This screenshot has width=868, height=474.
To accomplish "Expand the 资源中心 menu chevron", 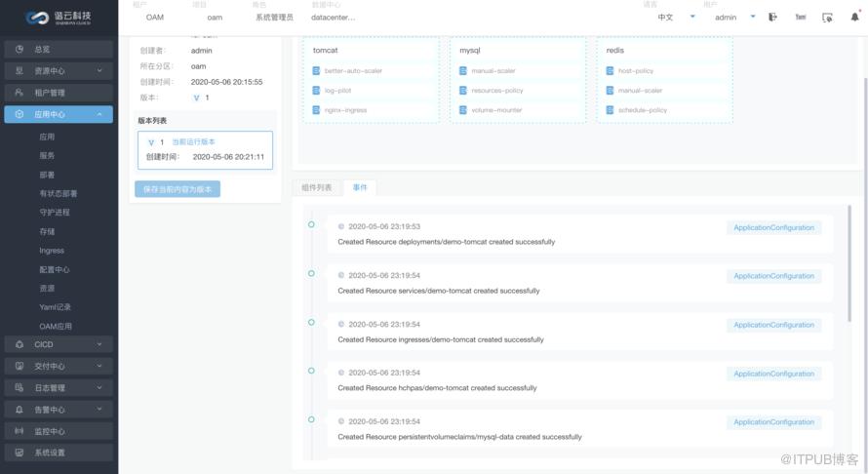I will pyautogui.click(x=99, y=71).
